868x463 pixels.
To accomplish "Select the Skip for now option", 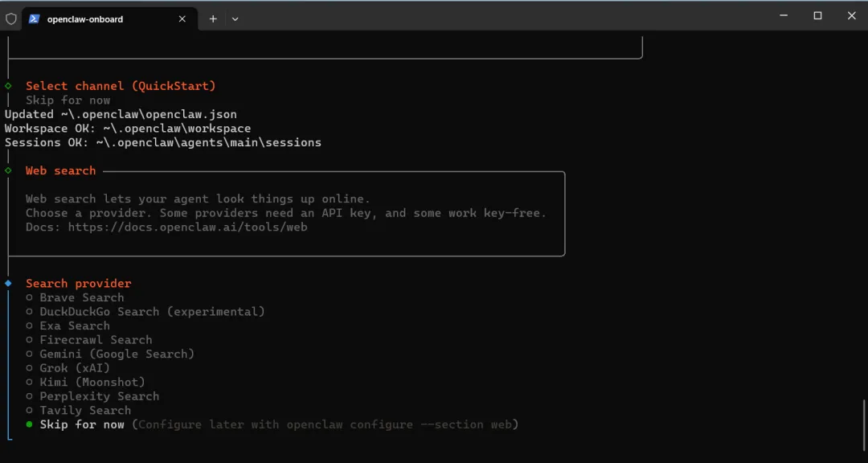I will [81, 424].
